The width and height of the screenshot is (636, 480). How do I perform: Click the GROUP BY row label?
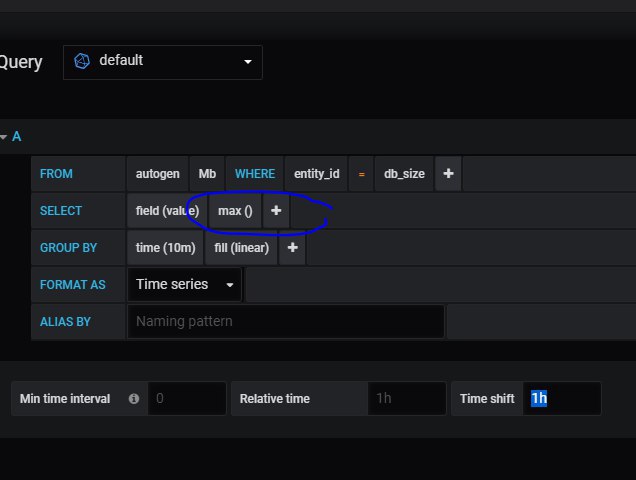[x=69, y=248]
